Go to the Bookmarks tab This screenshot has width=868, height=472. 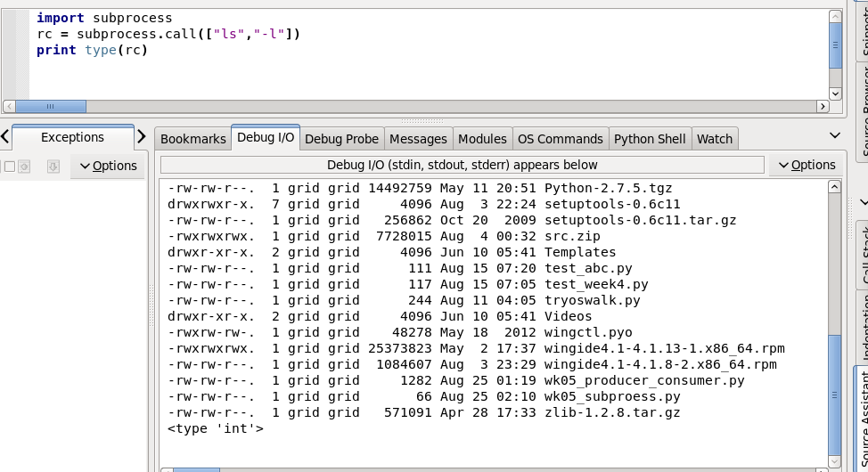[x=193, y=139]
